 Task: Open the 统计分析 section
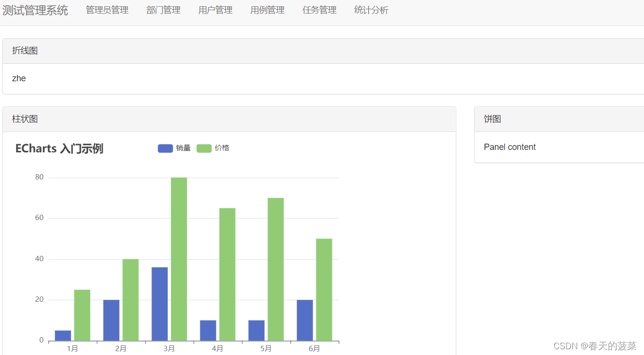(371, 10)
